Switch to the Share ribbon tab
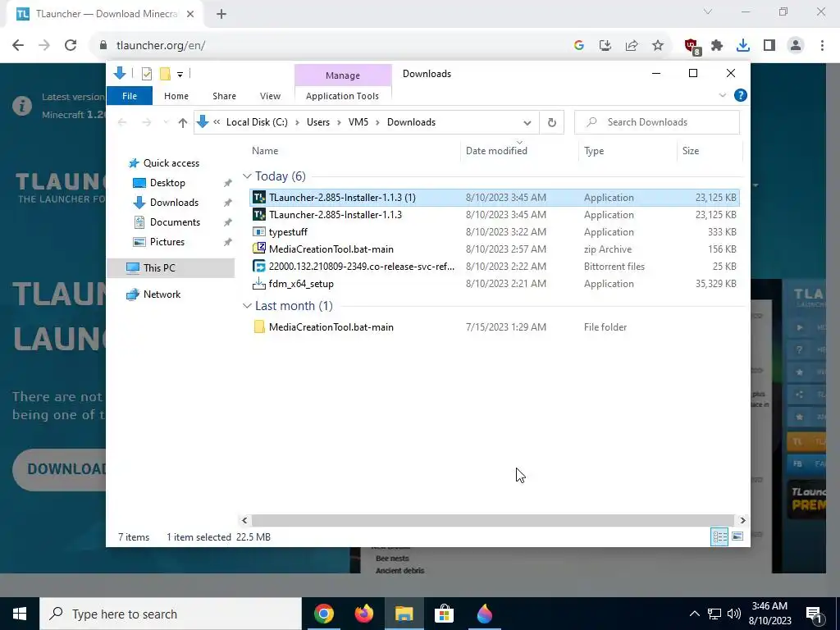 pos(224,96)
